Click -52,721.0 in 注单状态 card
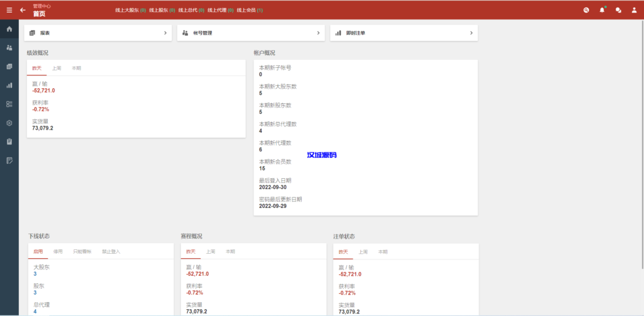 pyautogui.click(x=350, y=274)
